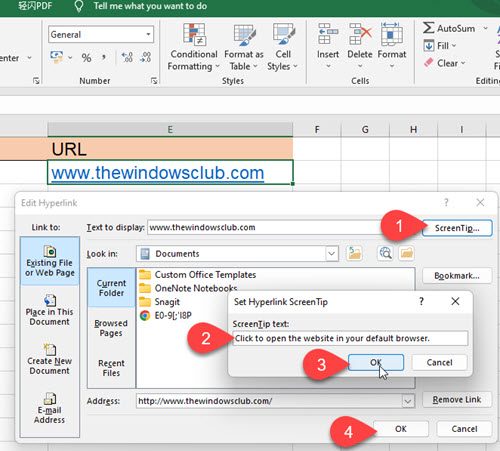This screenshot has height=451, width=500.
Task: Expand AutoSum dropdown arrow
Action: point(485,28)
